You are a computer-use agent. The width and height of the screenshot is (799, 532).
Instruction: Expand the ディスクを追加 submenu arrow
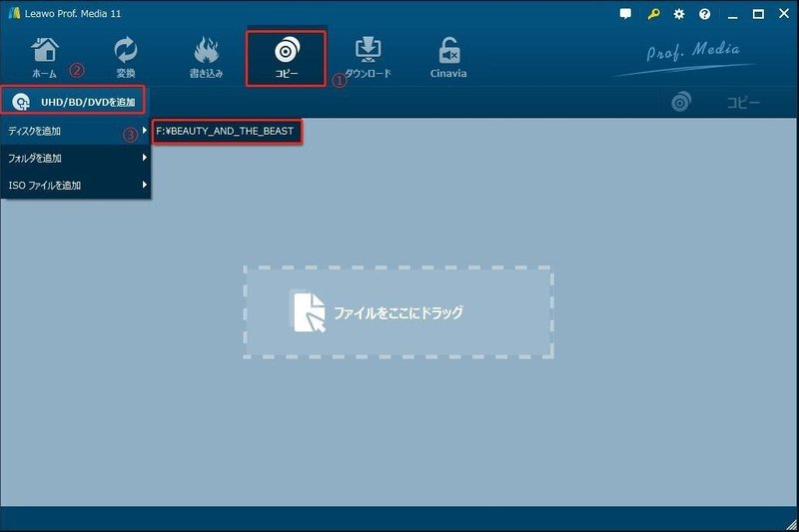[145, 131]
